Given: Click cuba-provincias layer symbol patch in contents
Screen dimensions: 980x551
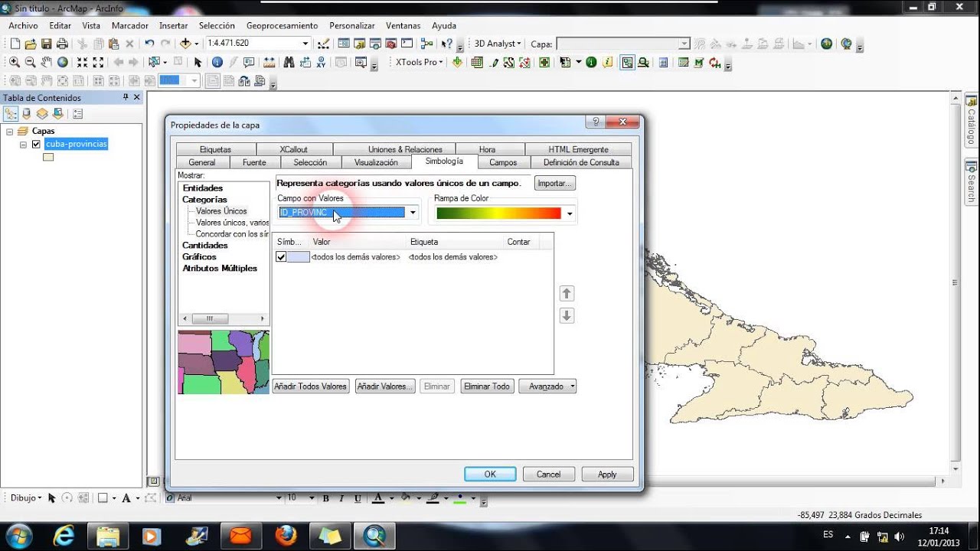Looking at the screenshot, I should click(48, 157).
